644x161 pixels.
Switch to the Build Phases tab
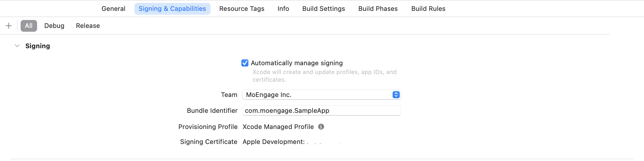click(x=378, y=9)
